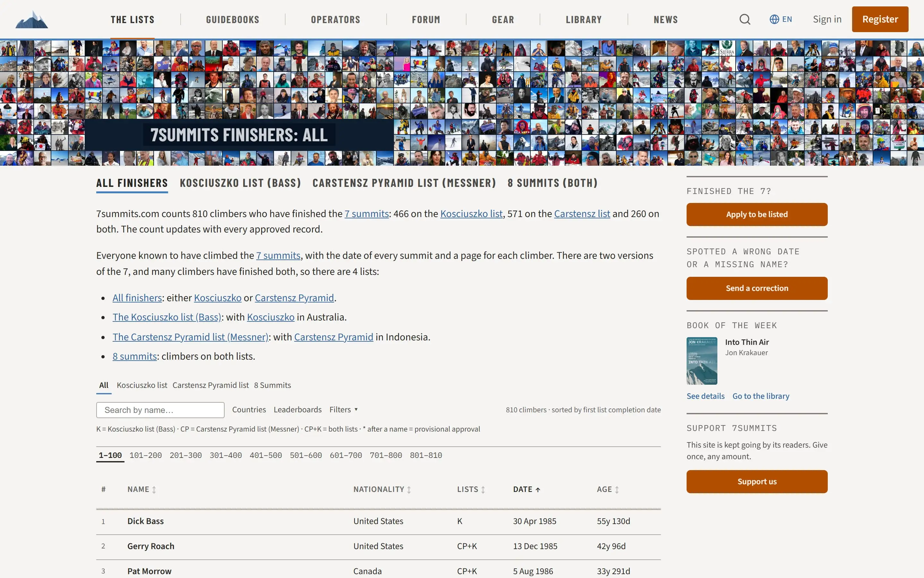The width and height of the screenshot is (924, 578).
Task: Switch to Carstensz Pyramid List (Messner) tab
Action: pyautogui.click(x=404, y=183)
